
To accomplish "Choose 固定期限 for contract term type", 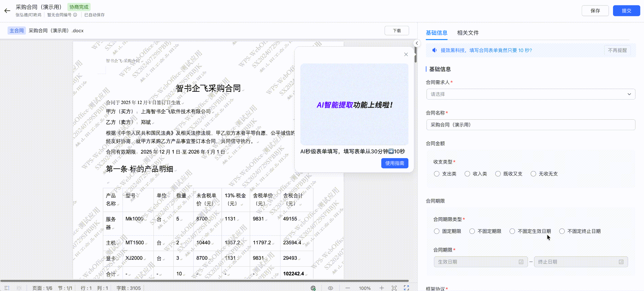I will tap(437, 231).
